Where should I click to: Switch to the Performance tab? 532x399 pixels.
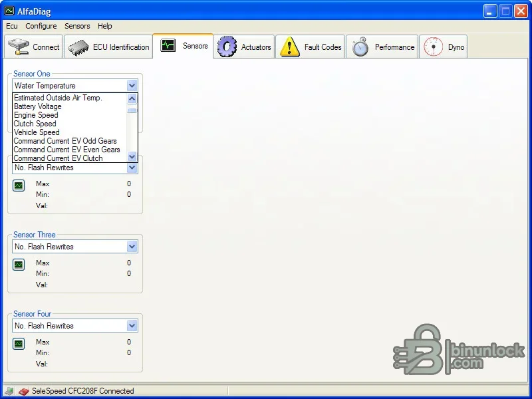point(382,47)
